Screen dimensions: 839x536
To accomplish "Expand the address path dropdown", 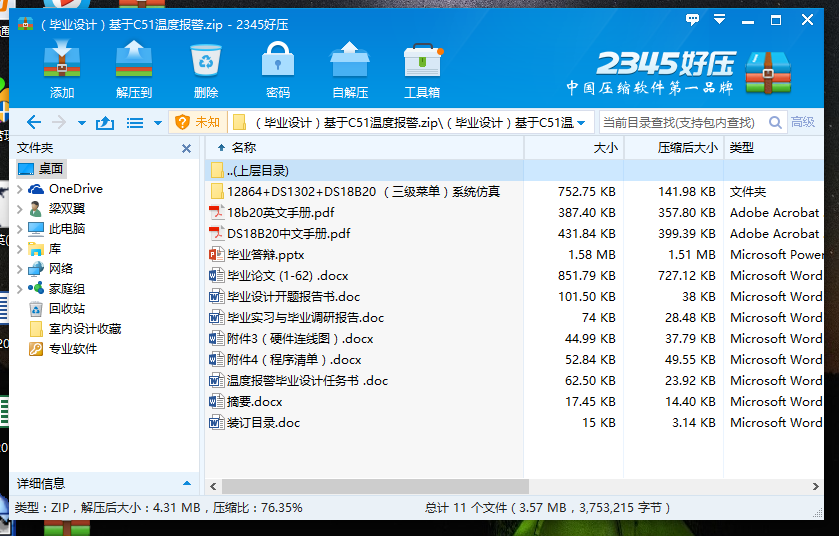I will point(581,123).
